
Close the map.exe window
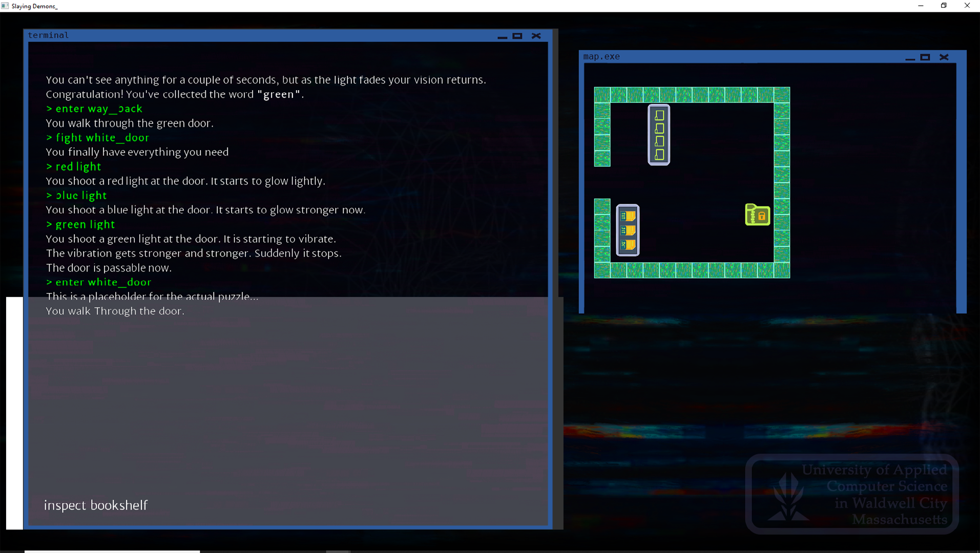point(944,57)
